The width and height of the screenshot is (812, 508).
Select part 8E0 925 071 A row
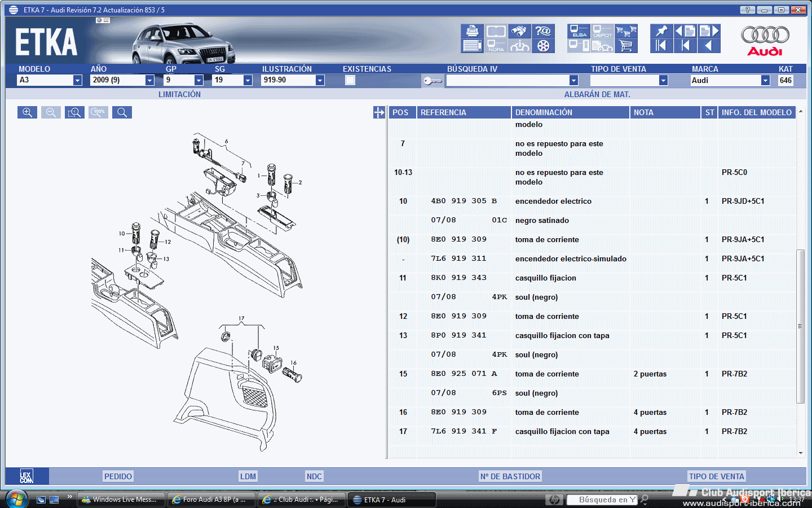point(592,374)
